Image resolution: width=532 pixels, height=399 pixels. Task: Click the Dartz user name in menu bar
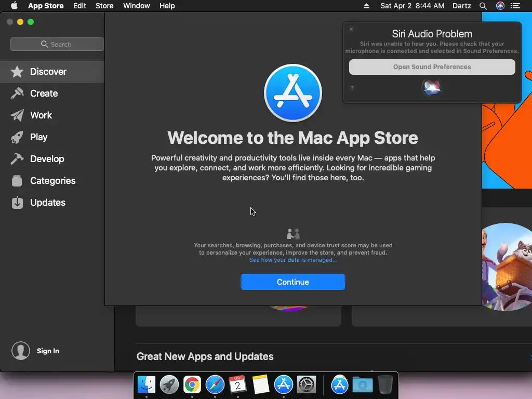click(x=462, y=6)
